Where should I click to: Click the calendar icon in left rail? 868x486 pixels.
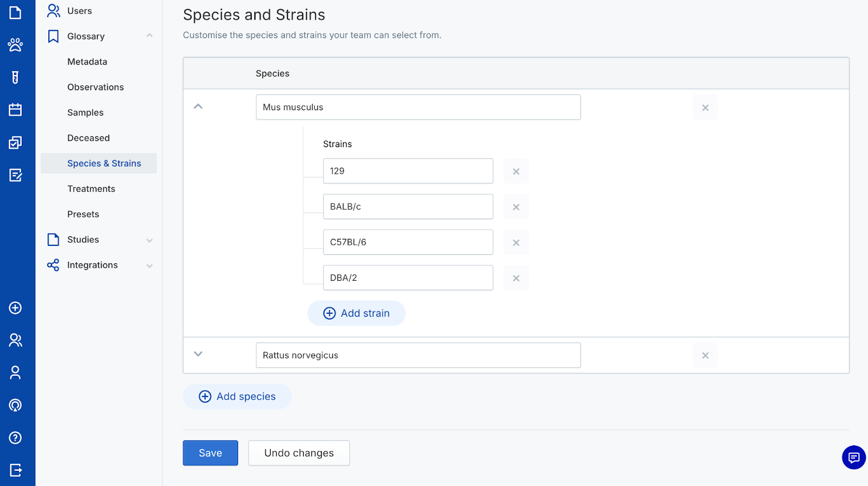coord(15,110)
